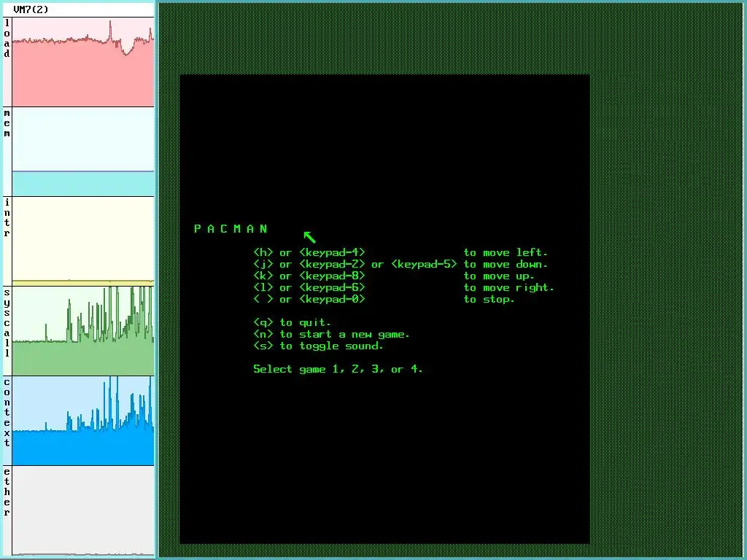Click the 'Select game 1, 2, 3, or 4.' prompt
This screenshot has width=747, height=560.
click(338, 369)
